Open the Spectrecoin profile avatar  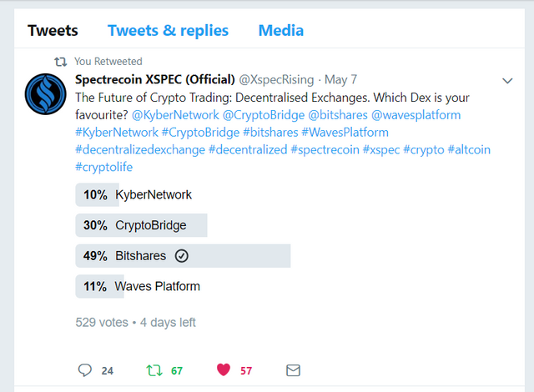point(45,94)
